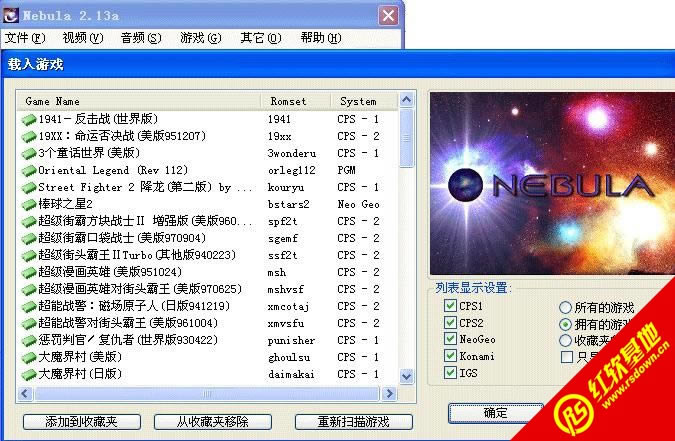The height and width of the screenshot is (441, 675).
Task: Disable the IGS system filter checkbox
Action: 449,373
